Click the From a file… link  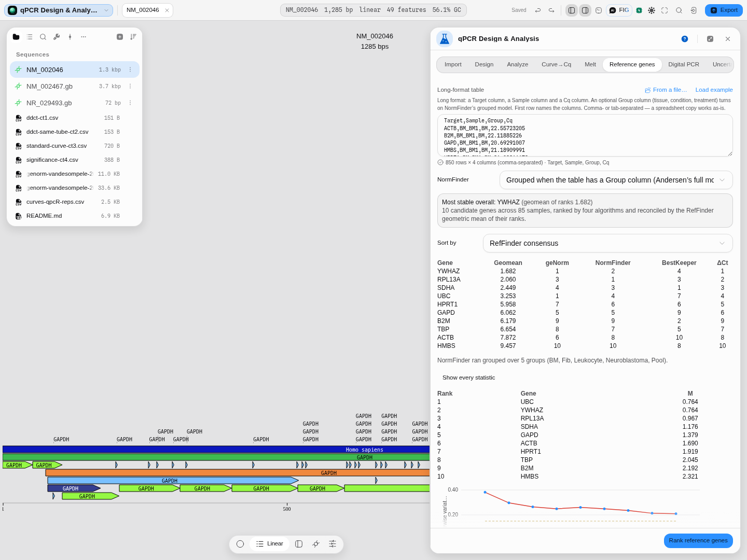tap(666, 90)
